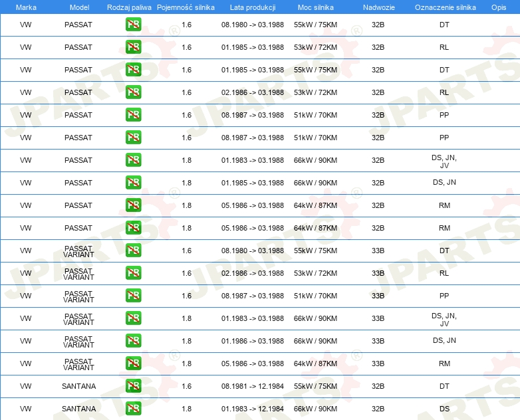Click the fuel icon in SANTANA 1.6 row

click(133, 386)
